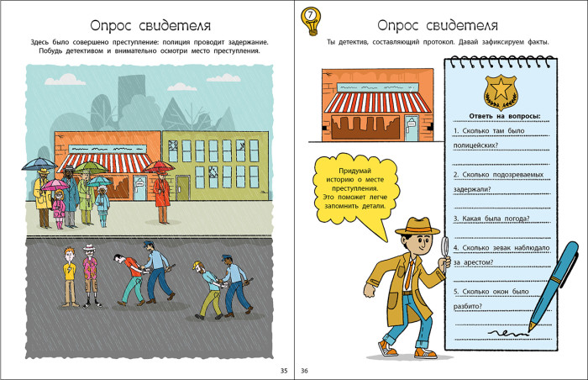The height and width of the screenshot is (380, 588).
Task: Click the signature scribble at notepad bottom
Action: coord(507,332)
